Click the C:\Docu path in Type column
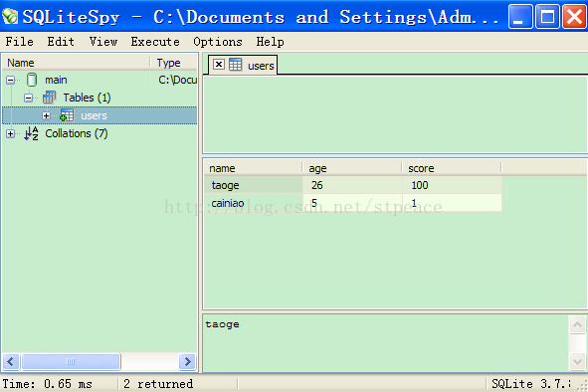This screenshot has width=588, height=392. 177,80
